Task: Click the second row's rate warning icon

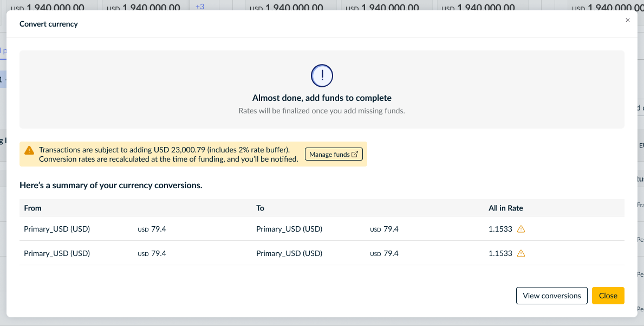Action: point(521,253)
